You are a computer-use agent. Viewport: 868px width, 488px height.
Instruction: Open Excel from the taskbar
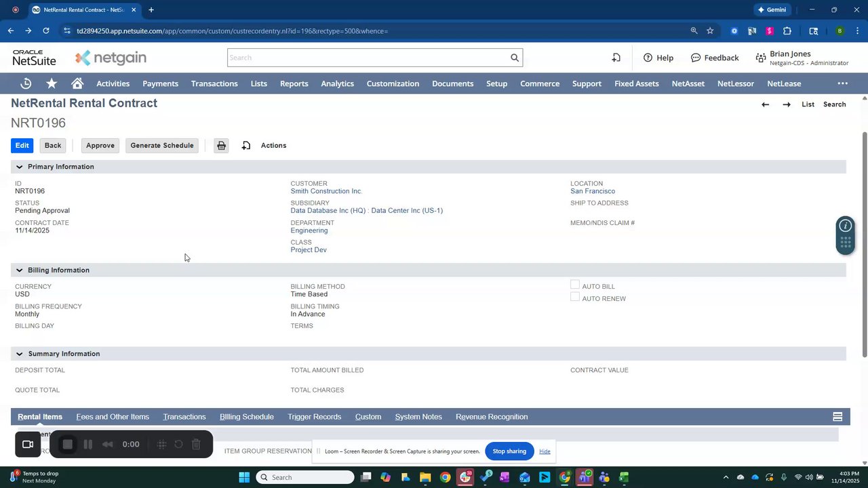(624, 477)
